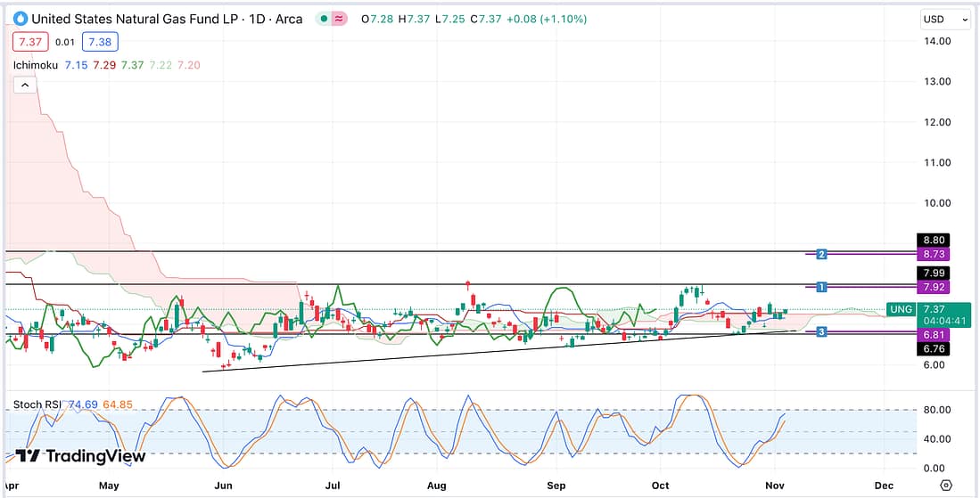The width and height of the screenshot is (980, 498).
Task: Select horizontal line marker labeled 3
Action: point(822,331)
